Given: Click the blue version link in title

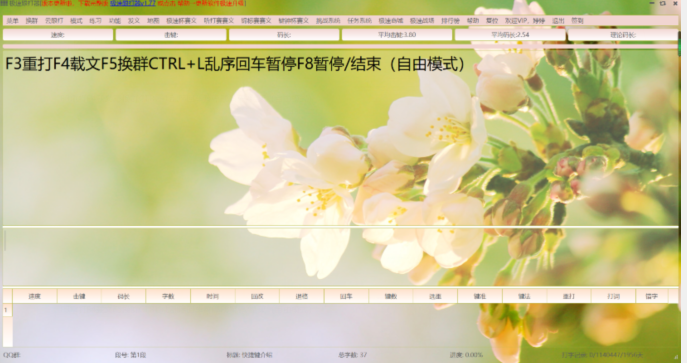Looking at the screenshot, I should [x=133, y=3].
